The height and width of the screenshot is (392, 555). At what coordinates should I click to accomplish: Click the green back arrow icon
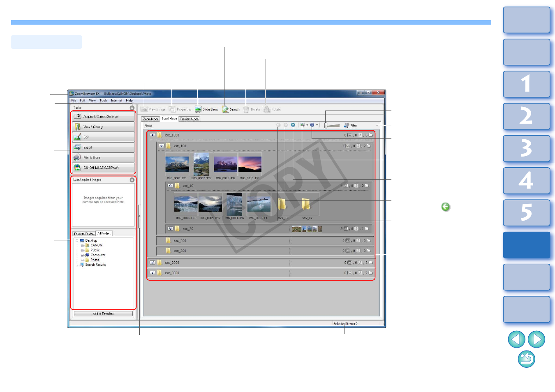pos(446,207)
